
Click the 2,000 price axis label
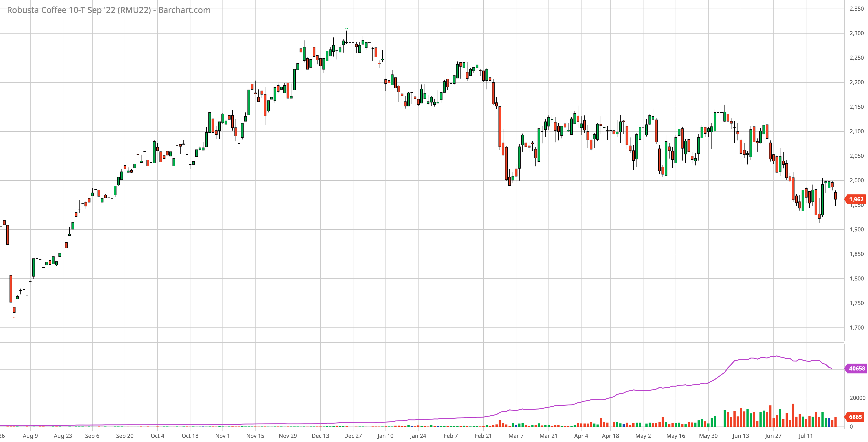point(857,181)
